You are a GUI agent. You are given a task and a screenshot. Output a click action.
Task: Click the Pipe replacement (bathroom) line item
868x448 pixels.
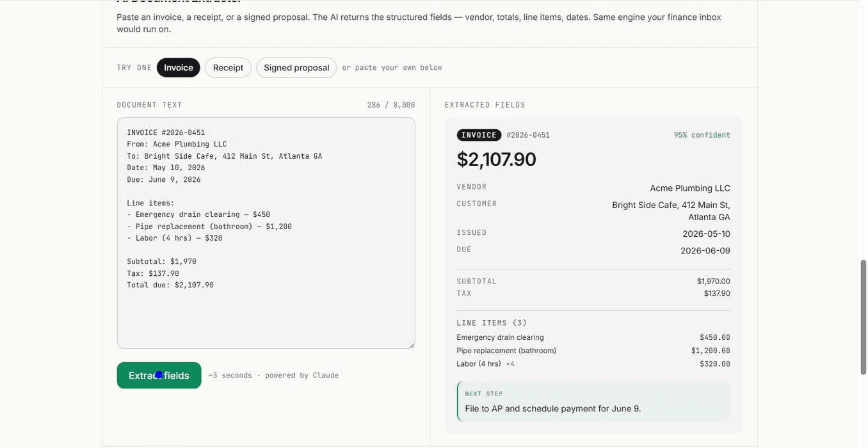[x=506, y=351]
